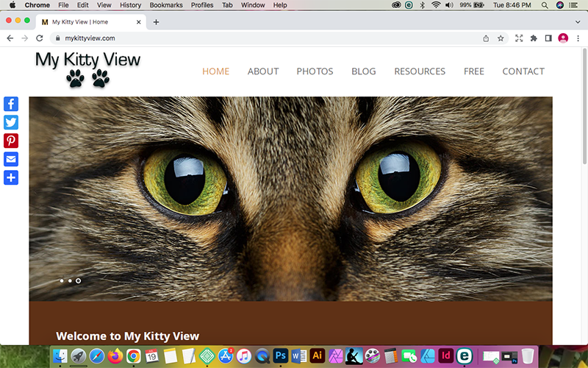Reload the page in Chrome

coord(40,38)
